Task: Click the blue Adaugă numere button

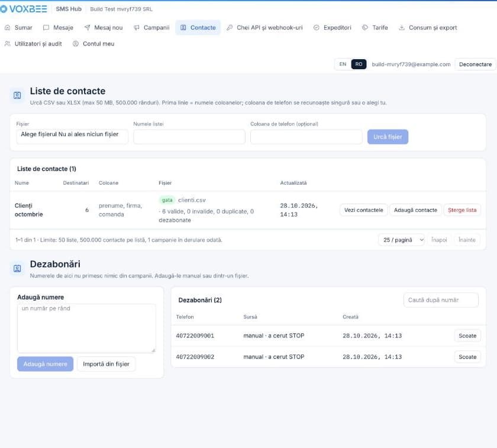Action: (x=46, y=364)
